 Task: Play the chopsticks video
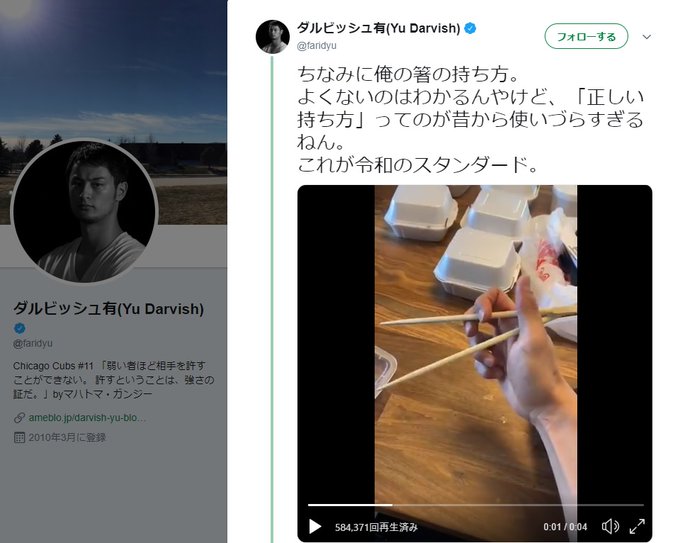(315, 527)
